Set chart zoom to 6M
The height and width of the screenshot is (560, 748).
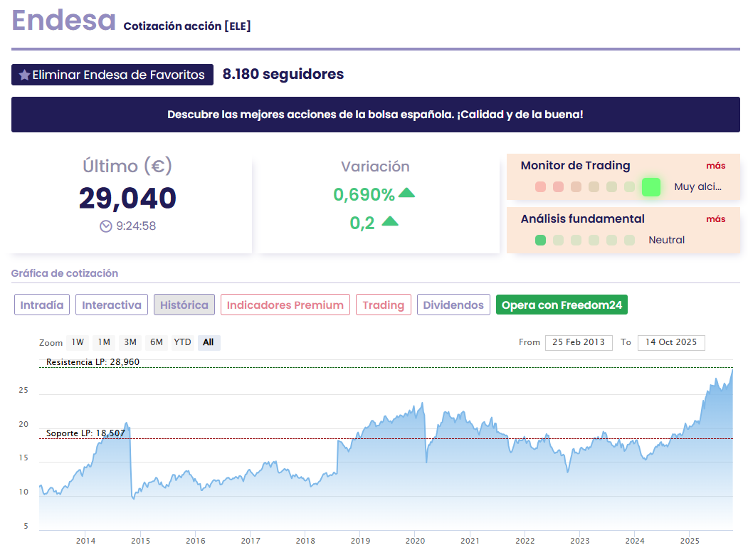point(157,342)
